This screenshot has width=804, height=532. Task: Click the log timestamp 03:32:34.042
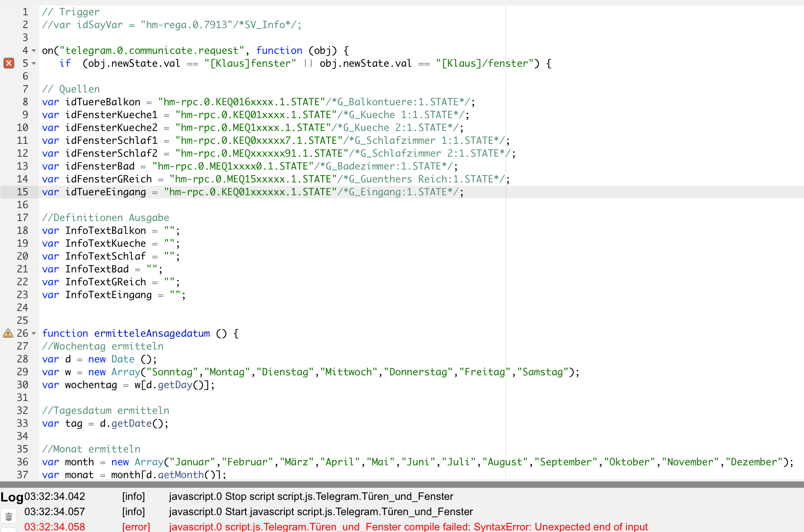(x=55, y=497)
